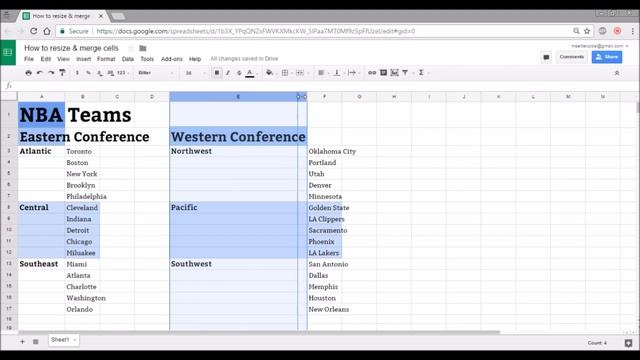Viewport: 640px width, 360px height.
Task: Click the horizontal scrollbar at bottom
Action: coord(259,332)
